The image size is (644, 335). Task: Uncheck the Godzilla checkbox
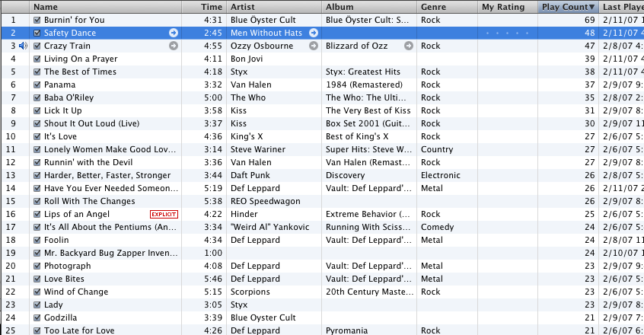click(x=37, y=317)
